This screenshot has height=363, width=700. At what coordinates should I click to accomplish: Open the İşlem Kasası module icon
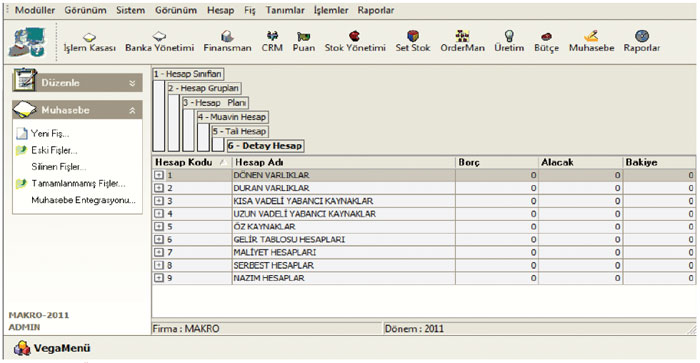90,37
